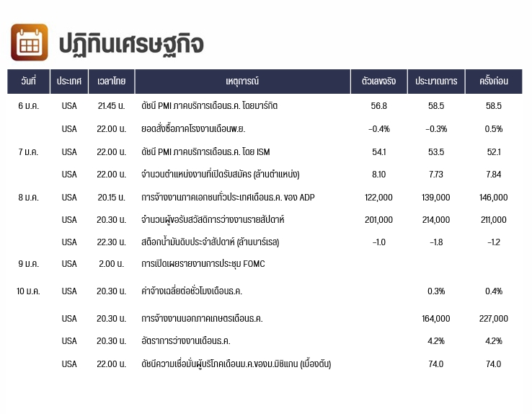Click the forecast value -0.3%
This screenshot has height=414, width=532.
[436, 129]
